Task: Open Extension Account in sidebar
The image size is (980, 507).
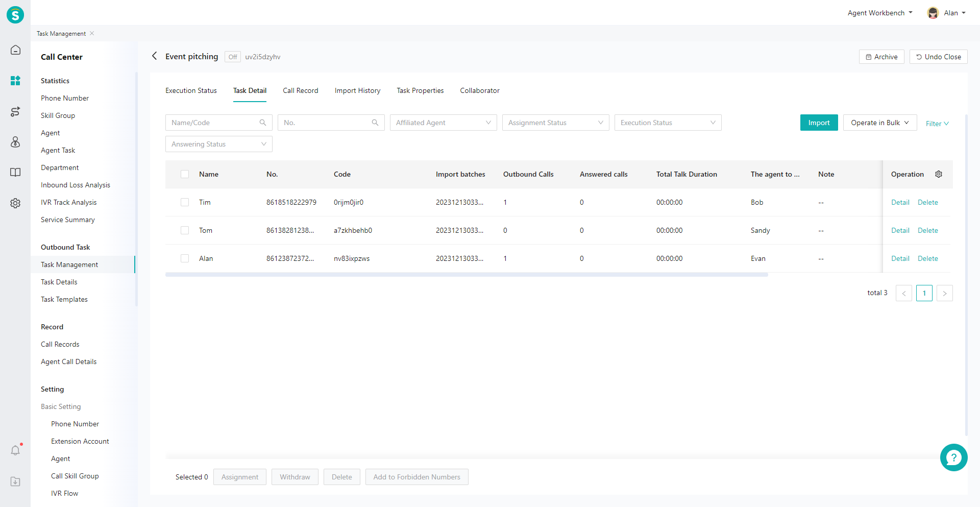Action: tap(80, 441)
